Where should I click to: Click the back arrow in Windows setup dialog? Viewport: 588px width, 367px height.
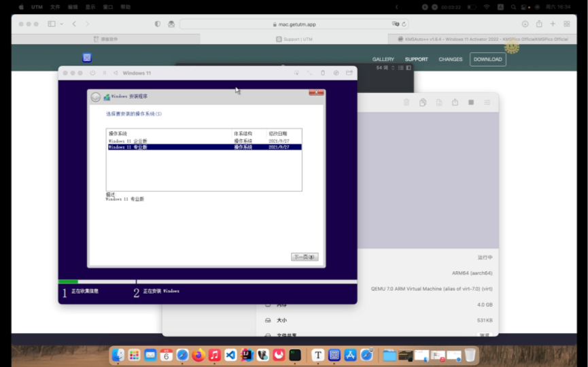[x=96, y=97]
